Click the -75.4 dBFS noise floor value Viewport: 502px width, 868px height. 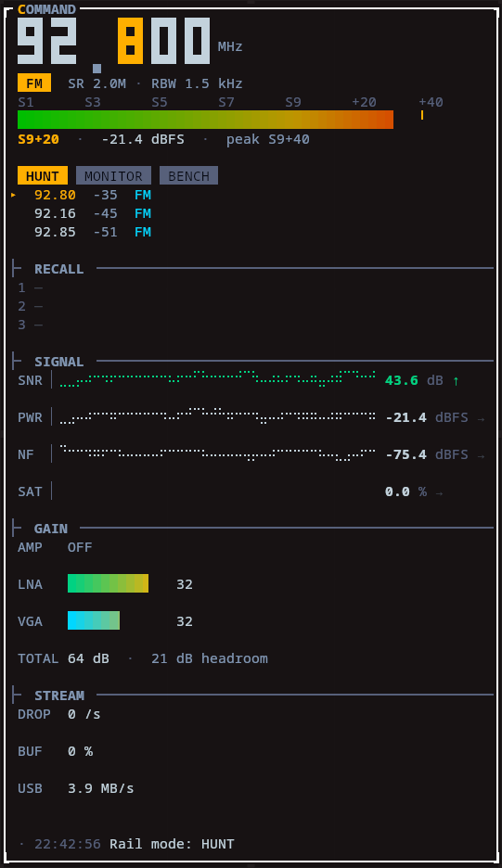coord(427,454)
